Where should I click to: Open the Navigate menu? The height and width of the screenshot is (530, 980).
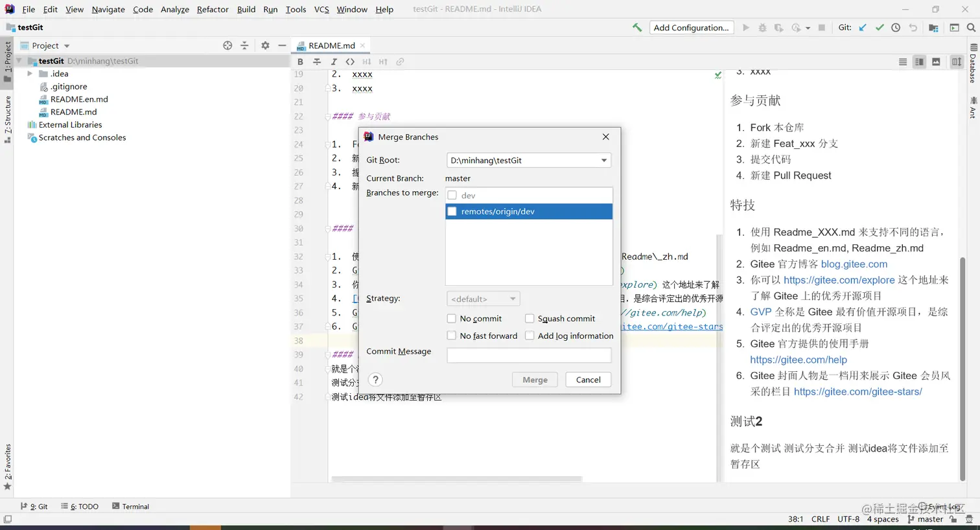[108, 9]
